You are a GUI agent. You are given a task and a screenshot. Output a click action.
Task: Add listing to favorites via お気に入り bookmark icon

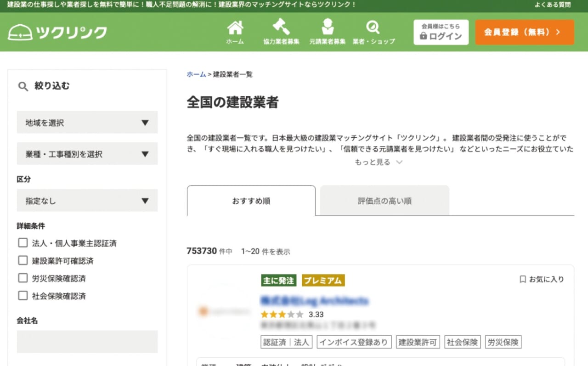[x=522, y=279]
